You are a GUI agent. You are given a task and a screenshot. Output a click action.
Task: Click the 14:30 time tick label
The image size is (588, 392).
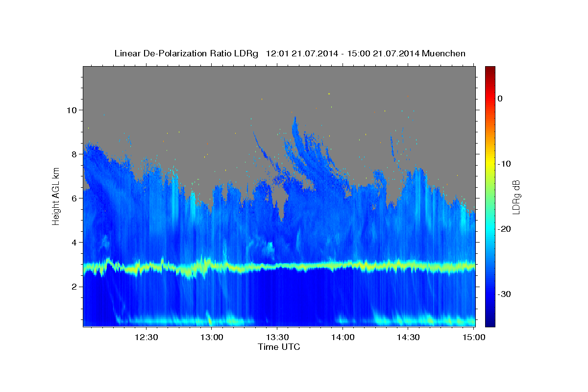[x=408, y=337]
